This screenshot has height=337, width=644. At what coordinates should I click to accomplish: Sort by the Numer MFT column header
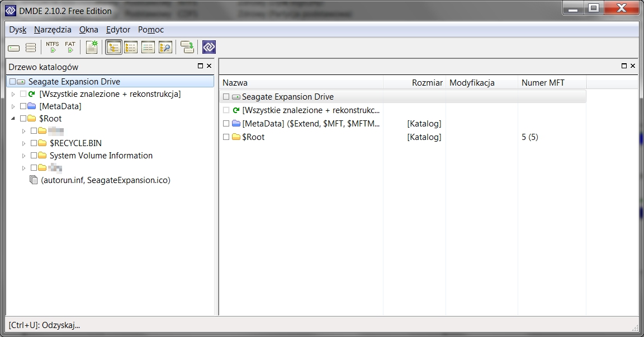click(x=552, y=83)
